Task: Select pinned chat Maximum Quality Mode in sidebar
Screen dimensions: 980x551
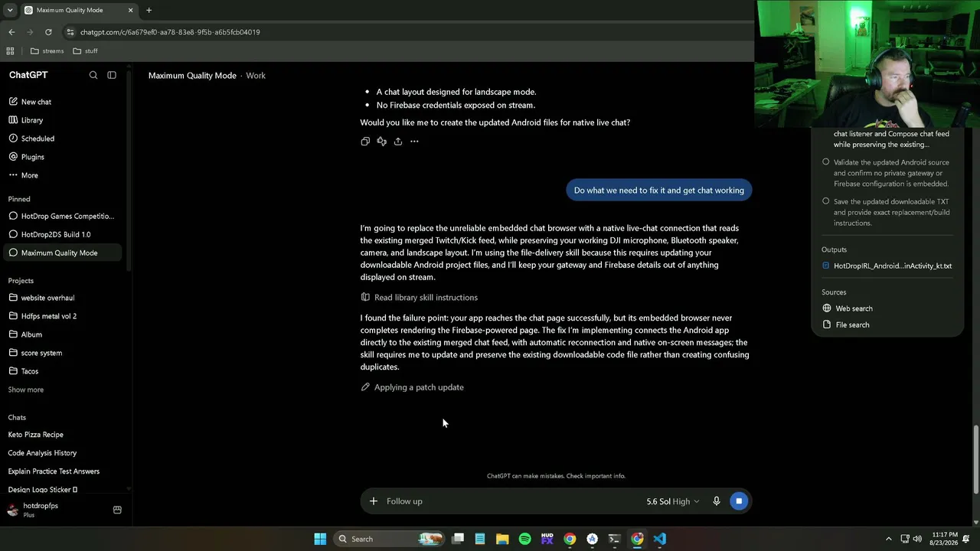Action: 64,253
